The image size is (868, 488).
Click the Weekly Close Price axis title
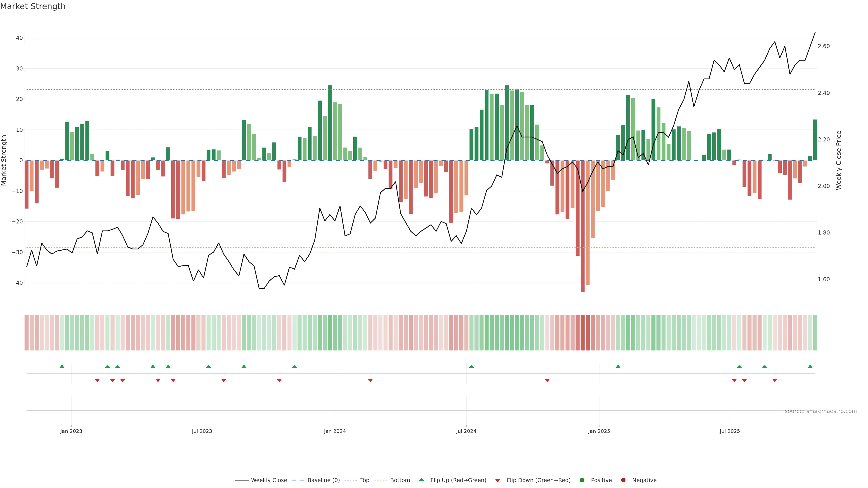point(839,160)
